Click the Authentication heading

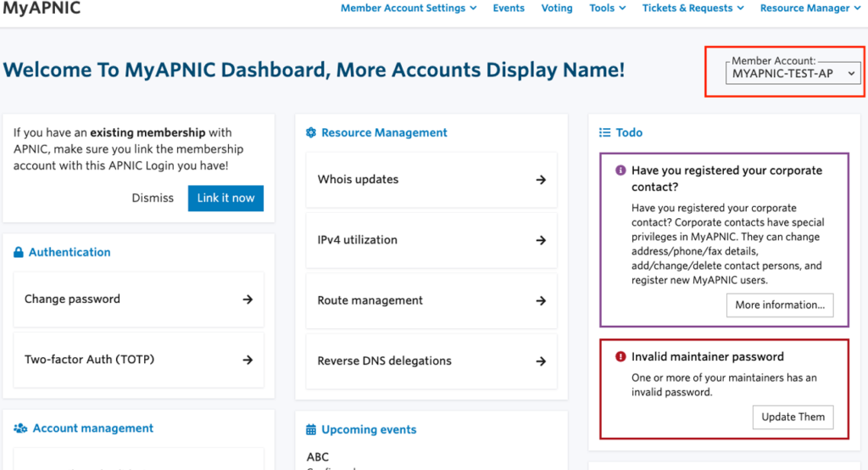pos(70,252)
